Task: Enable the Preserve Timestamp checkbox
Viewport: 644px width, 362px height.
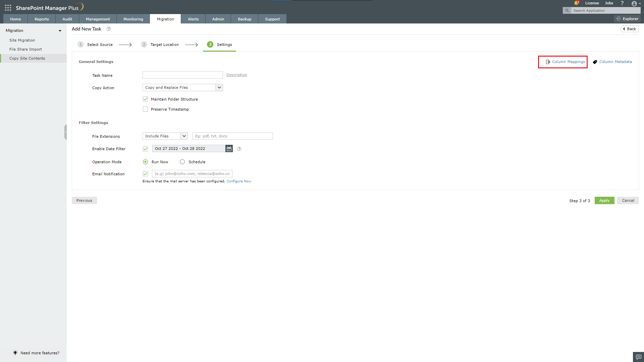Action: tap(145, 109)
